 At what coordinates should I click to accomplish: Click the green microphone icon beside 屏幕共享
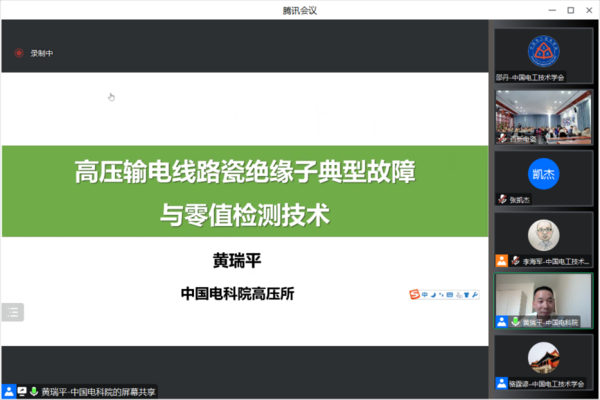point(33,391)
